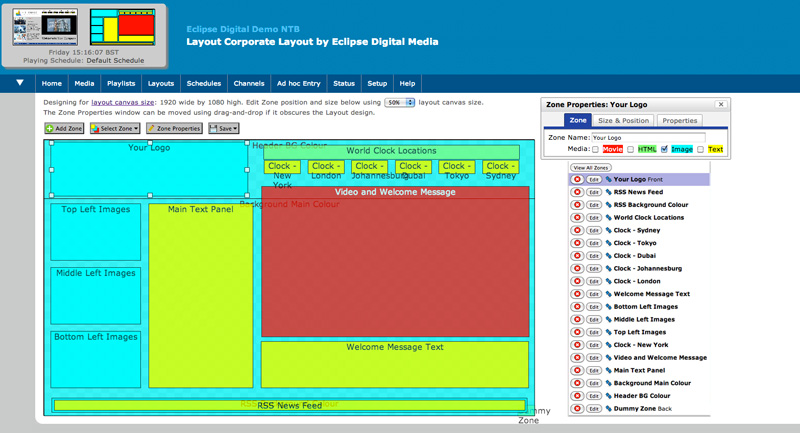
Task: Delete Clock - Johannesburg with its red icon
Action: click(x=577, y=269)
